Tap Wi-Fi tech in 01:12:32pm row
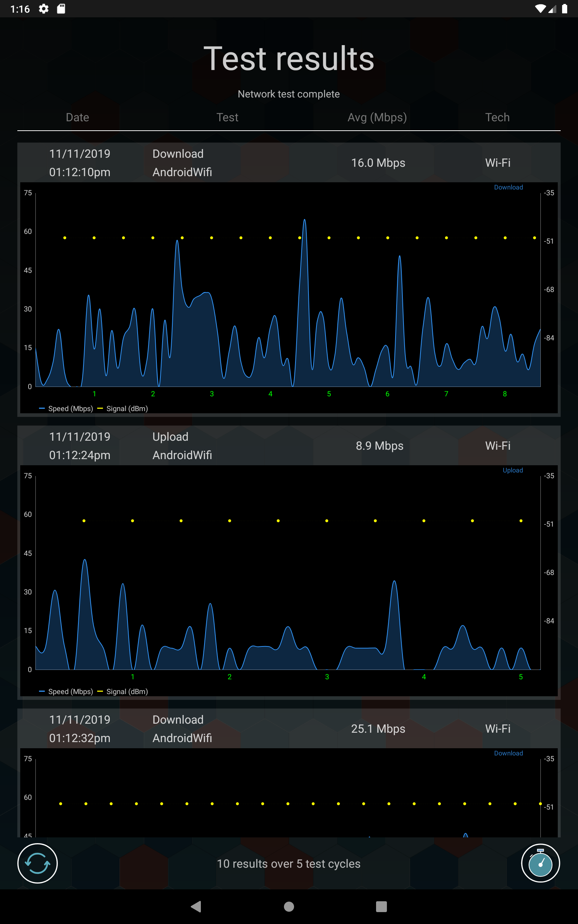Image resolution: width=578 pixels, height=924 pixels. point(498,729)
